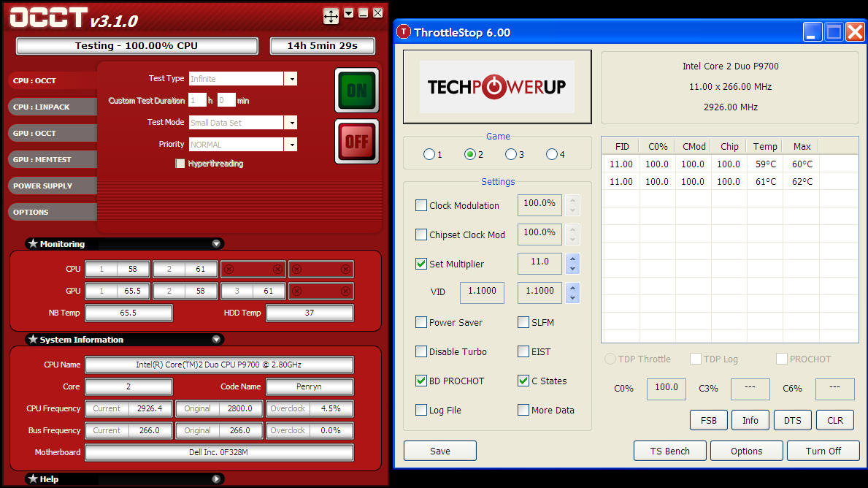868x488 pixels.
Task: Click the TechPowerUp logo banner
Action: tap(497, 87)
